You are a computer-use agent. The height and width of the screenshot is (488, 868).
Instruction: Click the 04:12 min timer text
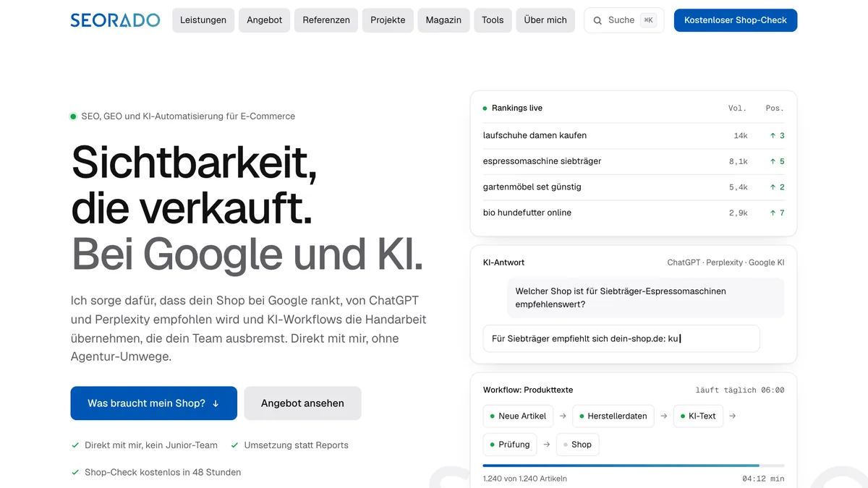pos(763,479)
